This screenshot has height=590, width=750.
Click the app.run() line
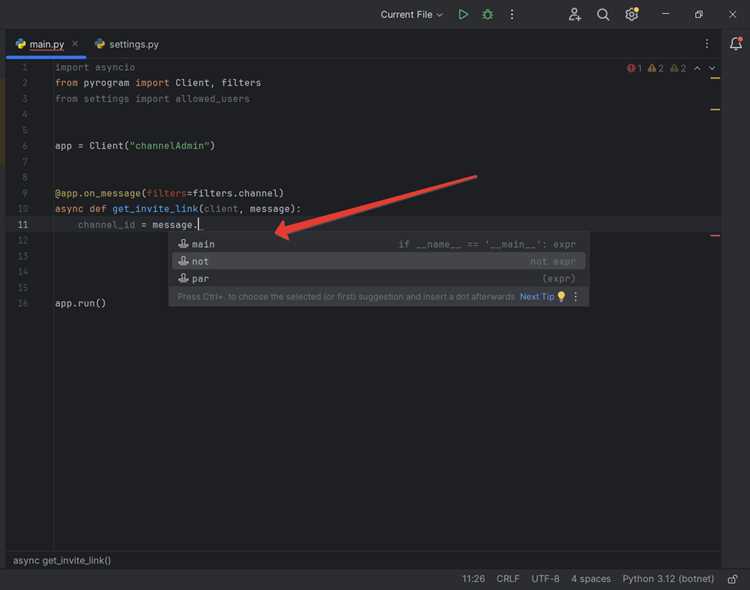click(x=80, y=303)
